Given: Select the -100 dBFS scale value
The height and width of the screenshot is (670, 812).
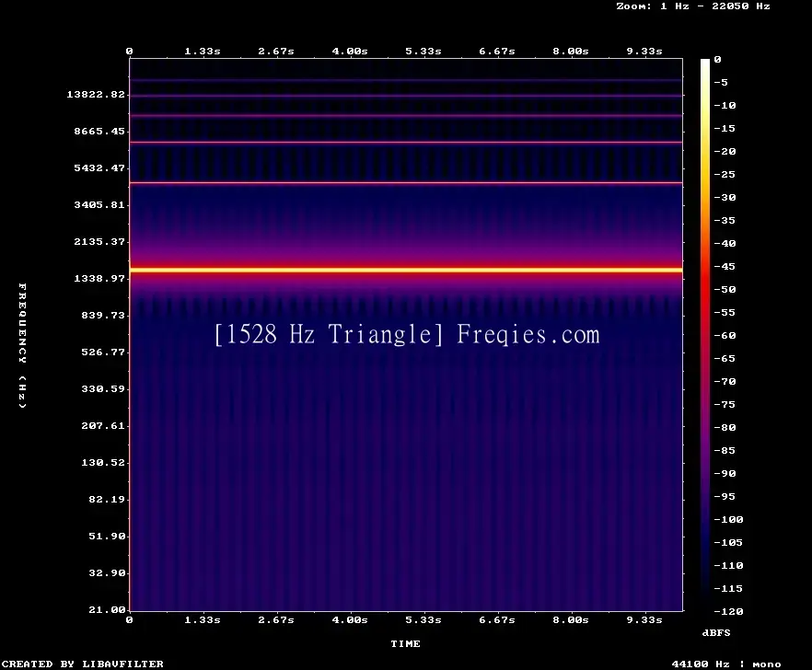Looking at the screenshot, I should (x=728, y=520).
